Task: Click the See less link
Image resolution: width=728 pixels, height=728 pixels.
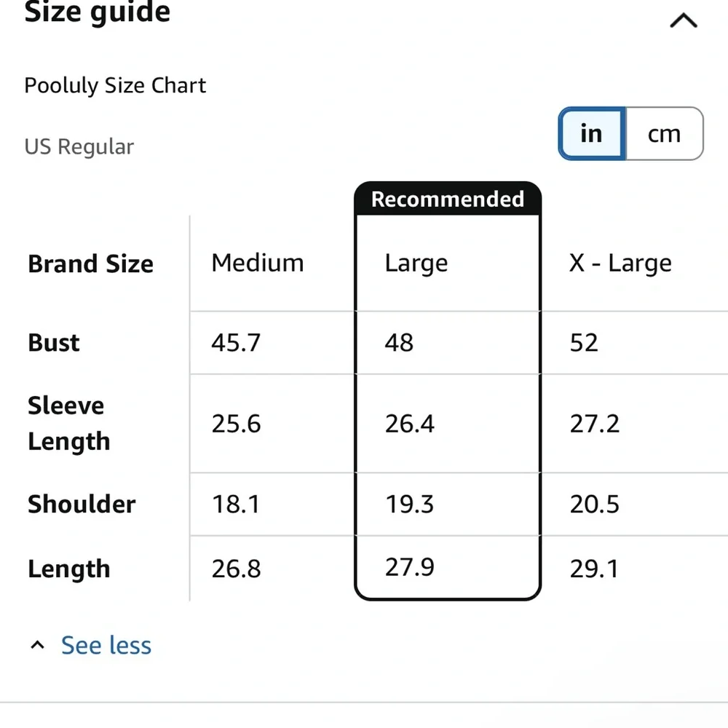Action: [106, 645]
